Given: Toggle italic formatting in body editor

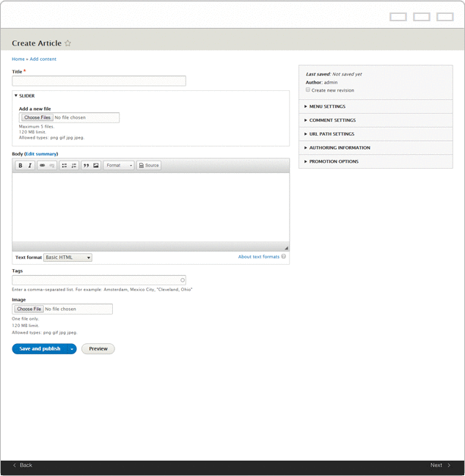Looking at the screenshot, I should point(30,166).
